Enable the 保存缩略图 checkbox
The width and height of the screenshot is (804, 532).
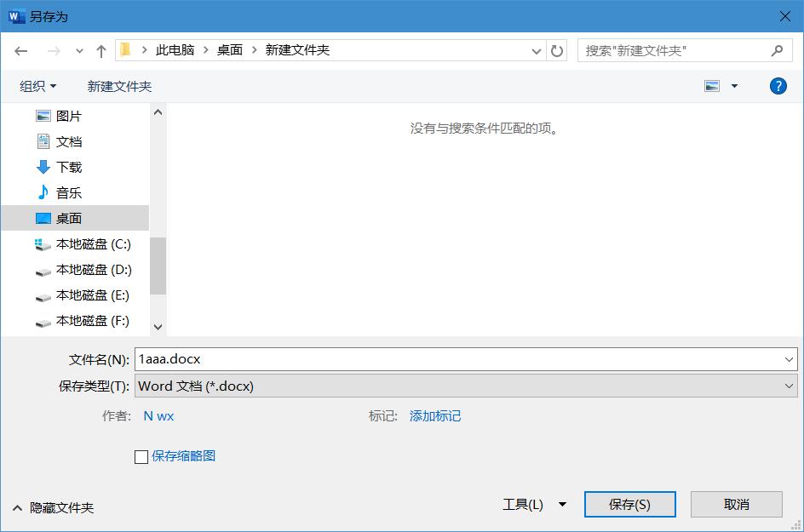pos(141,456)
